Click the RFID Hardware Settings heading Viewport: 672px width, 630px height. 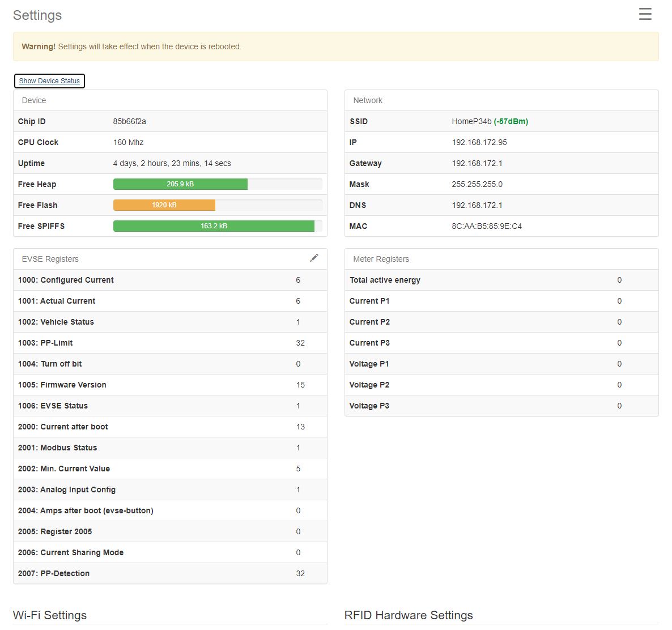pos(408,615)
